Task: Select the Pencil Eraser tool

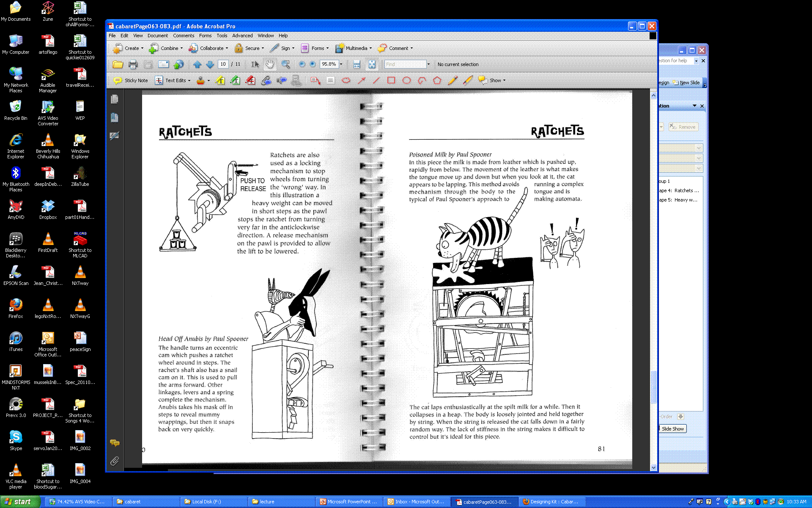Action: pyautogui.click(x=468, y=80)
